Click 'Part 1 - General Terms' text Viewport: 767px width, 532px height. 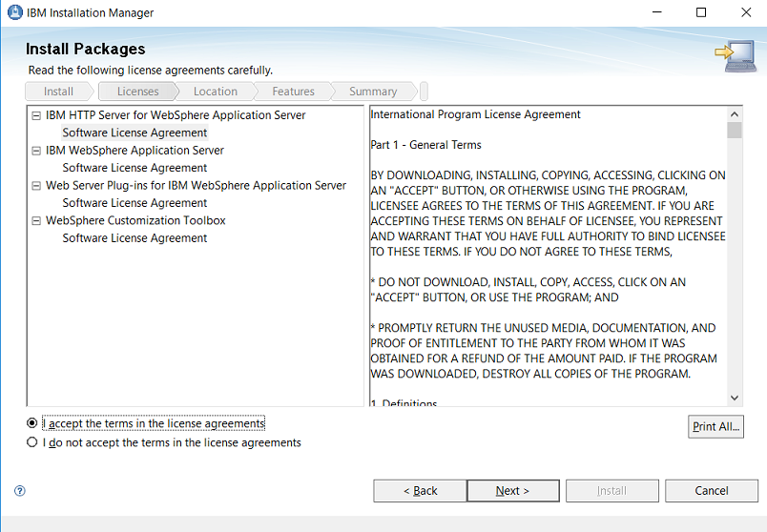426,145
